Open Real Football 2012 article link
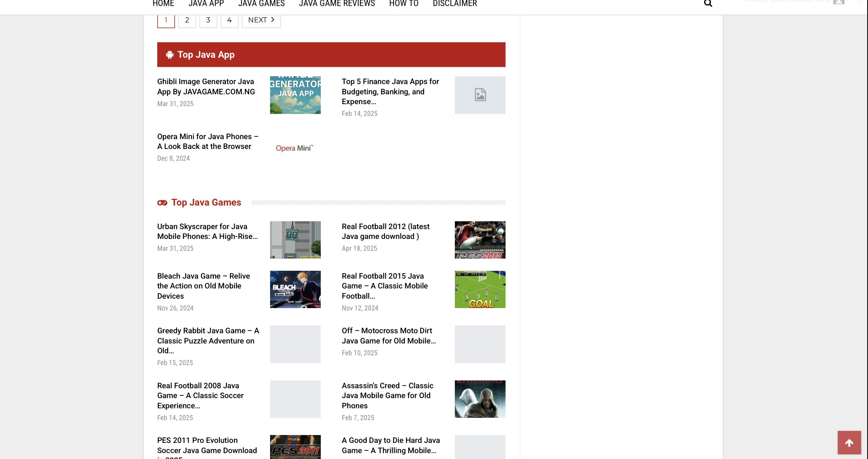Image resolution: width=868 pixels, height=459 pixels. [386, 231]
